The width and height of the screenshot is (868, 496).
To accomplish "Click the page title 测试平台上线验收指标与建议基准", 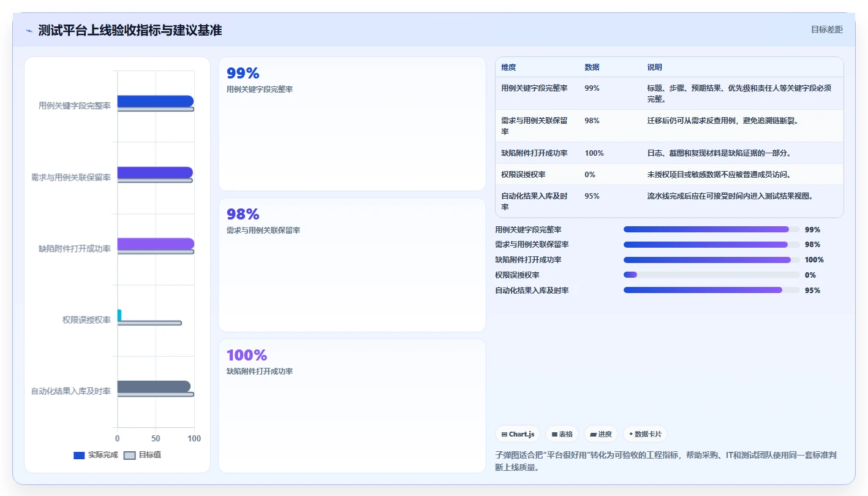I will [x=130, y=30].
